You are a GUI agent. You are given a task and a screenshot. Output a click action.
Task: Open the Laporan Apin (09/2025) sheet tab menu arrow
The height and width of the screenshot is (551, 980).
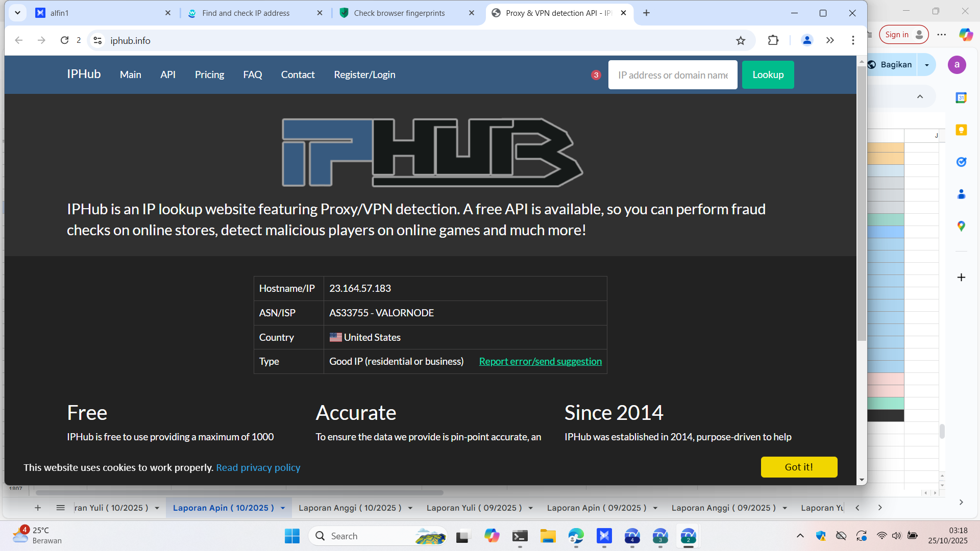[x=655, y=508]
